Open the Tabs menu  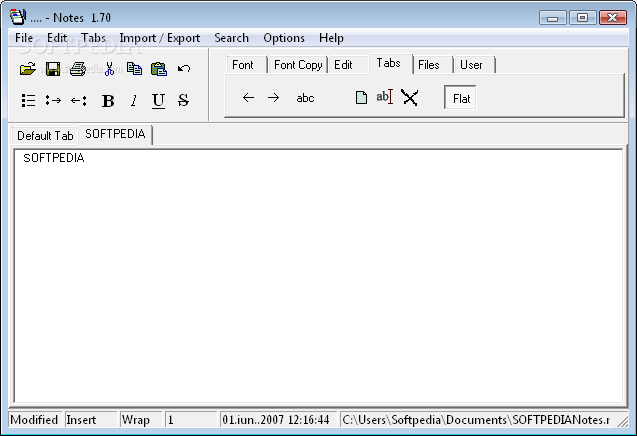93,38
